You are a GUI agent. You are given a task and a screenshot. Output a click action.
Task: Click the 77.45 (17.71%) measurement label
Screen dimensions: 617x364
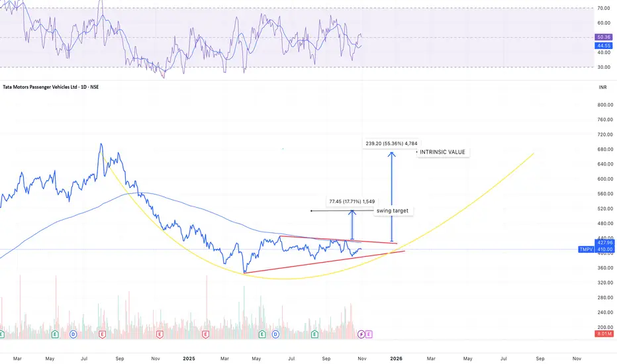(x=352, y=201)
